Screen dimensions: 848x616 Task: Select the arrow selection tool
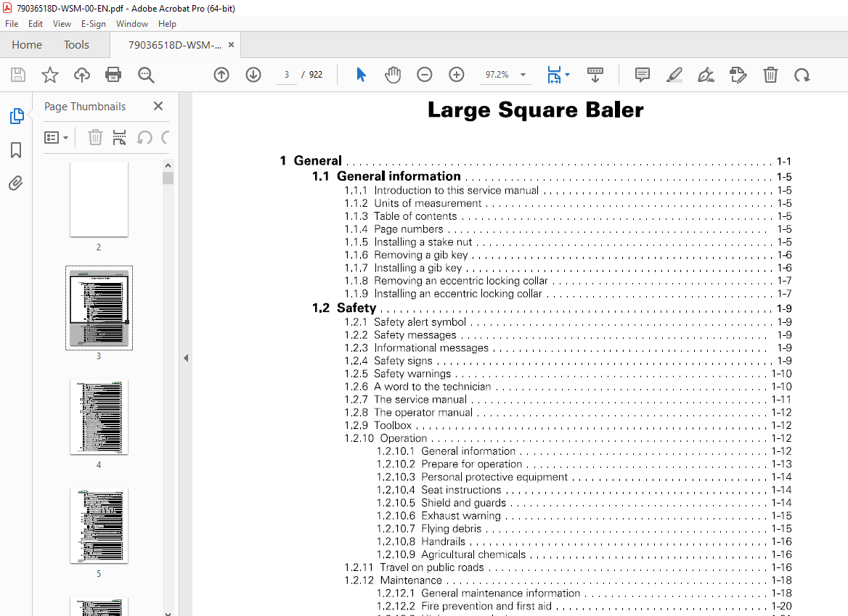[x=361, y=75]
